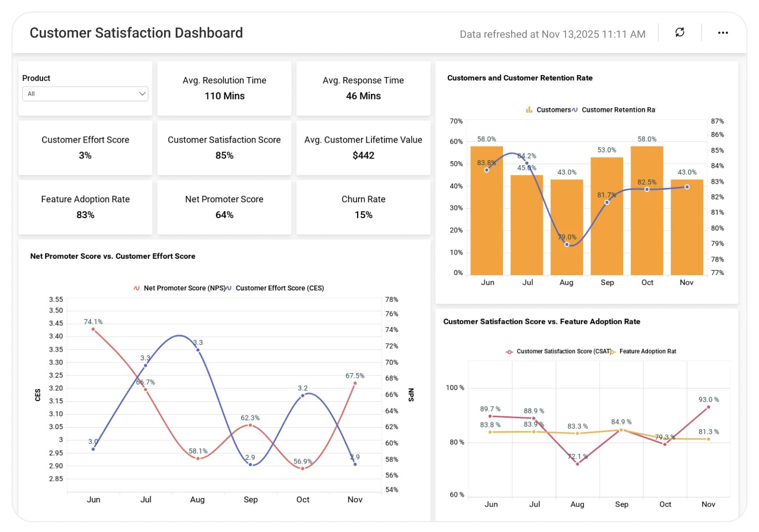759x532 pixels.
Task: Click the Jun bar labeled 58.0%
Action: (x=487, y=211)
